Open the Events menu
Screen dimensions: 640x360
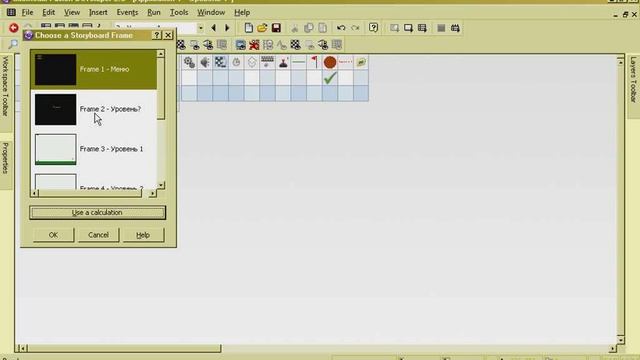[x=127, y=12]
